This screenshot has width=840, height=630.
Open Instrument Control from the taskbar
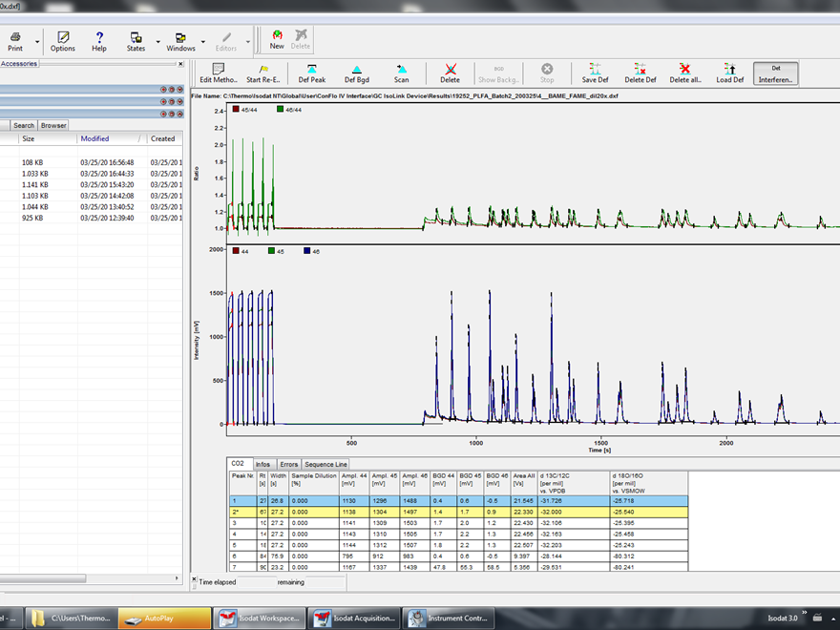[449, 619]
